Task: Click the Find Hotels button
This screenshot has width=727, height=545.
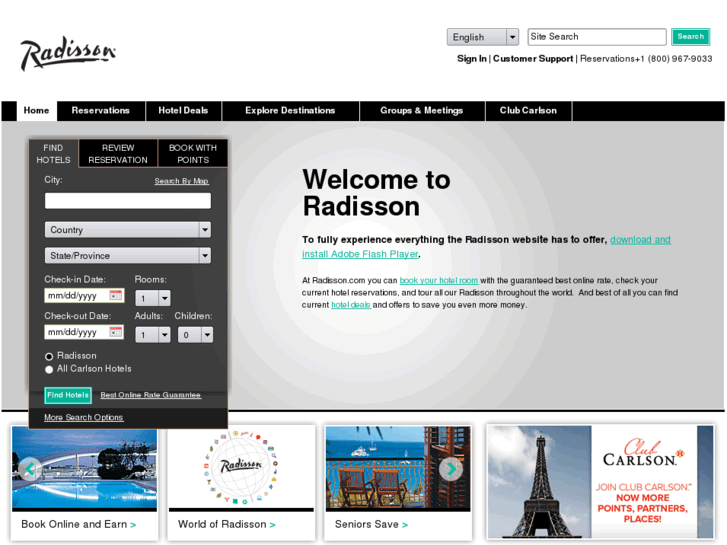Action: click(68, 395)
